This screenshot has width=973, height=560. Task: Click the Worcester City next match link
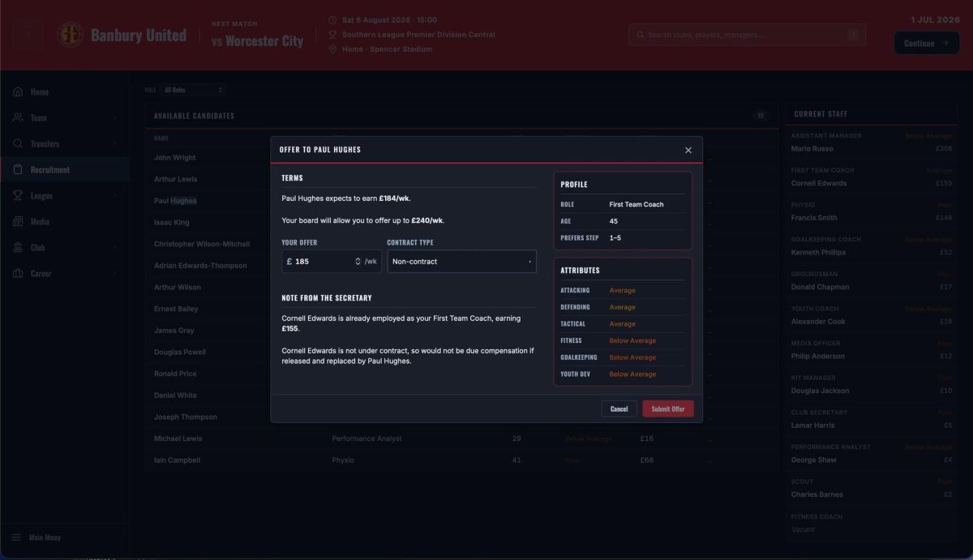click(x=257, y=41)
